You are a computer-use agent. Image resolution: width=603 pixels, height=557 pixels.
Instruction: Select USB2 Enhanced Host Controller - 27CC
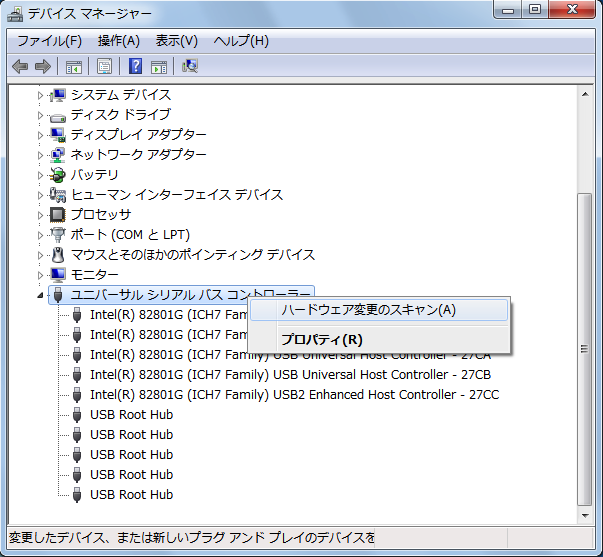295,395
